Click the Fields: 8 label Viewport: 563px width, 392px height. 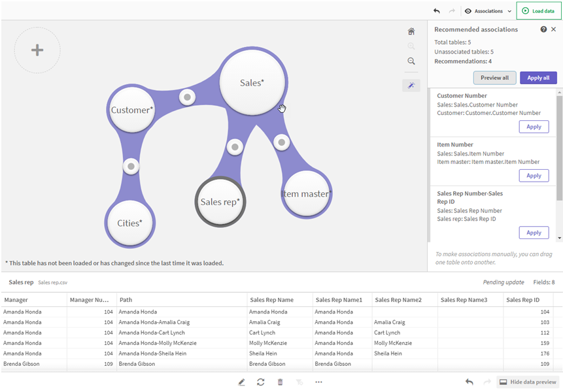click(543, 282)
